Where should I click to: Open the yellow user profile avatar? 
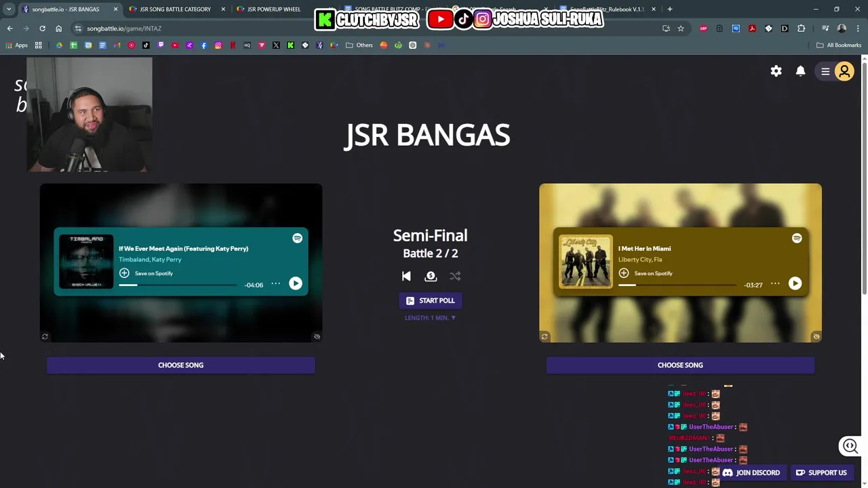pos(844,71)
